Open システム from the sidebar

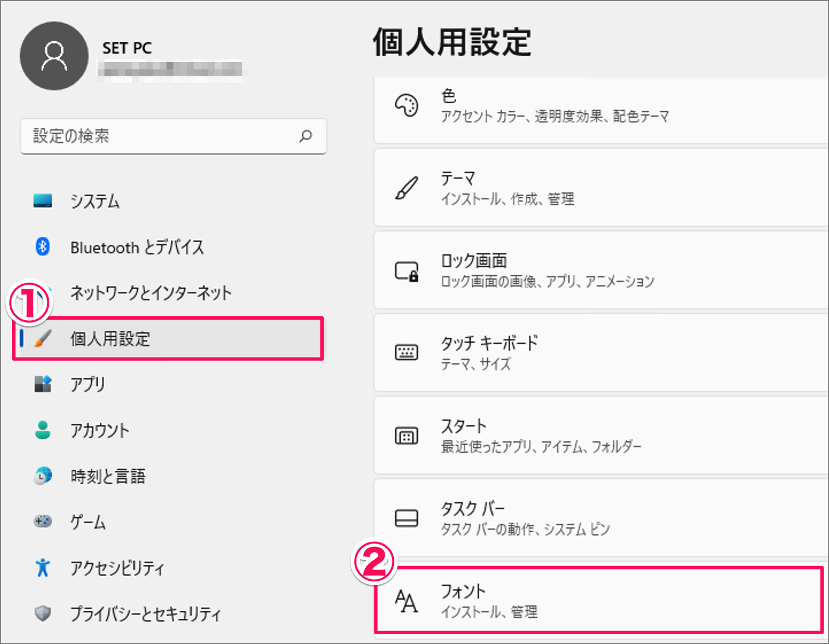(x=95, y=201)
